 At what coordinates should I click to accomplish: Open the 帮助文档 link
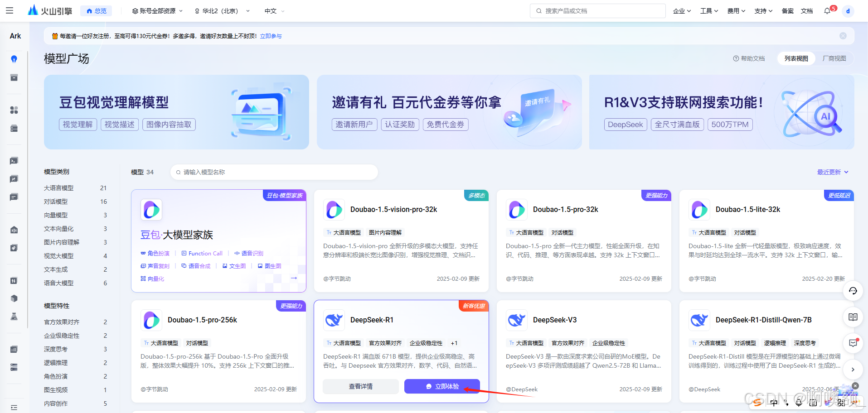(x=749, y=58)
